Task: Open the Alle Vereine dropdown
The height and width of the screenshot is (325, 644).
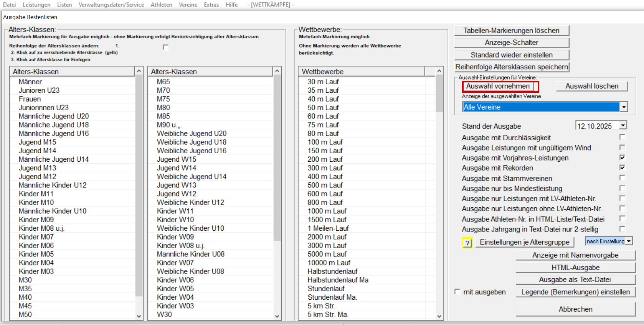Action: pyautogui.click(x=624, y=107)
